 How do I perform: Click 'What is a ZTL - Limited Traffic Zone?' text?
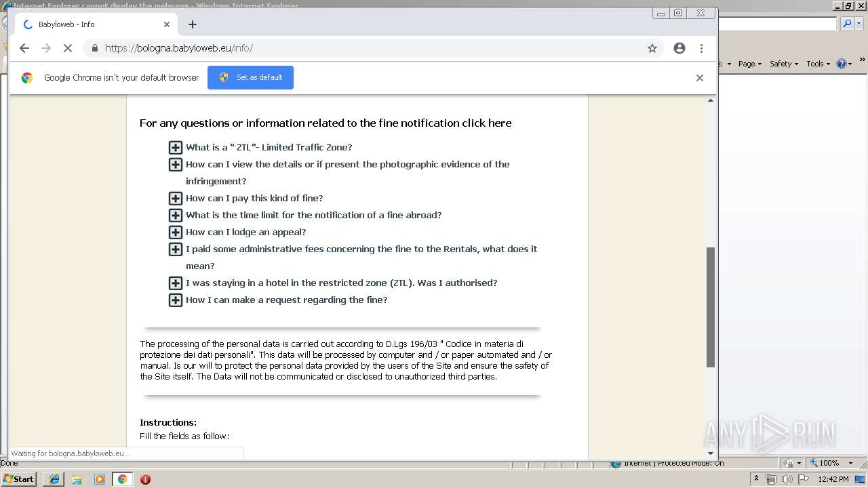[269, 147]
